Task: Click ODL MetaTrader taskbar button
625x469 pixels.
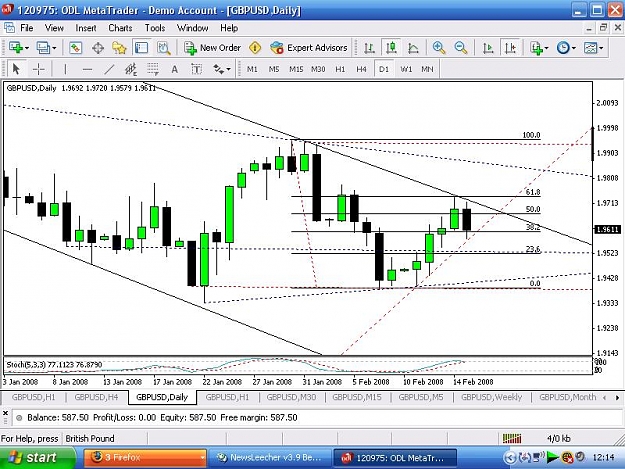Action: pos(395,457)
